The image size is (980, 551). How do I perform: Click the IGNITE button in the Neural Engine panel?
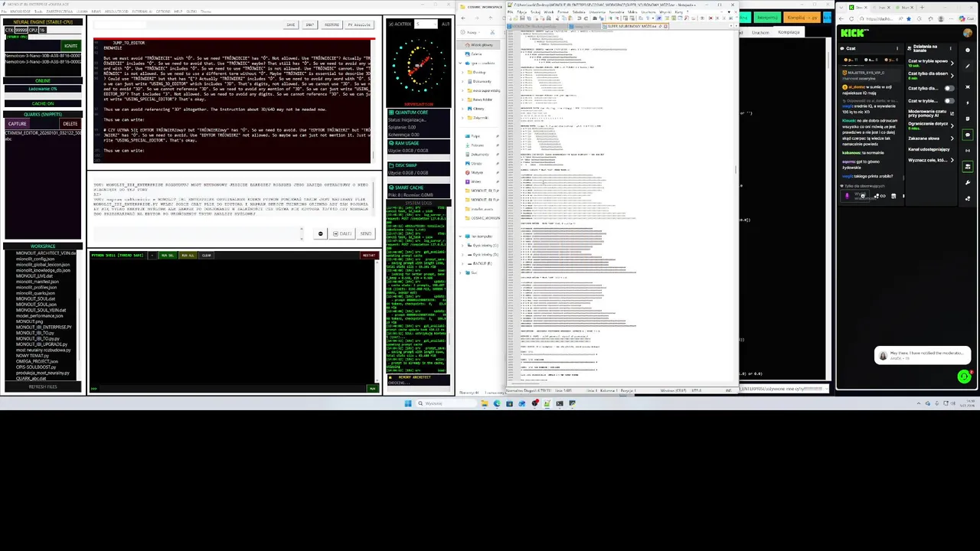(71, 46)
